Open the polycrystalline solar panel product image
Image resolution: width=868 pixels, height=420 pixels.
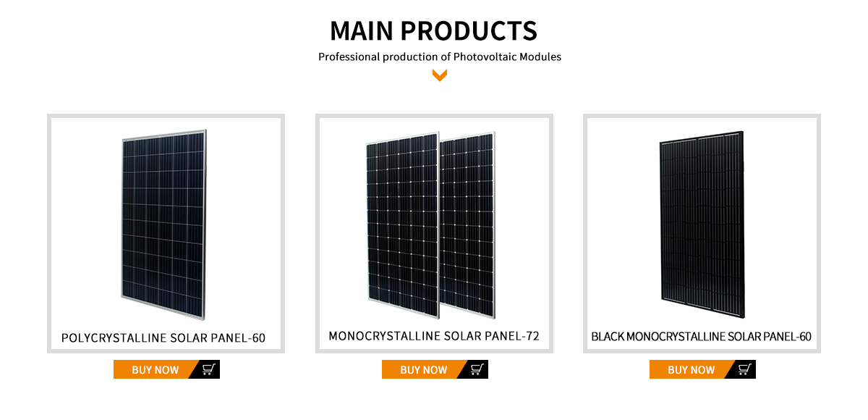pyautogui.click(x=163, y=224)
